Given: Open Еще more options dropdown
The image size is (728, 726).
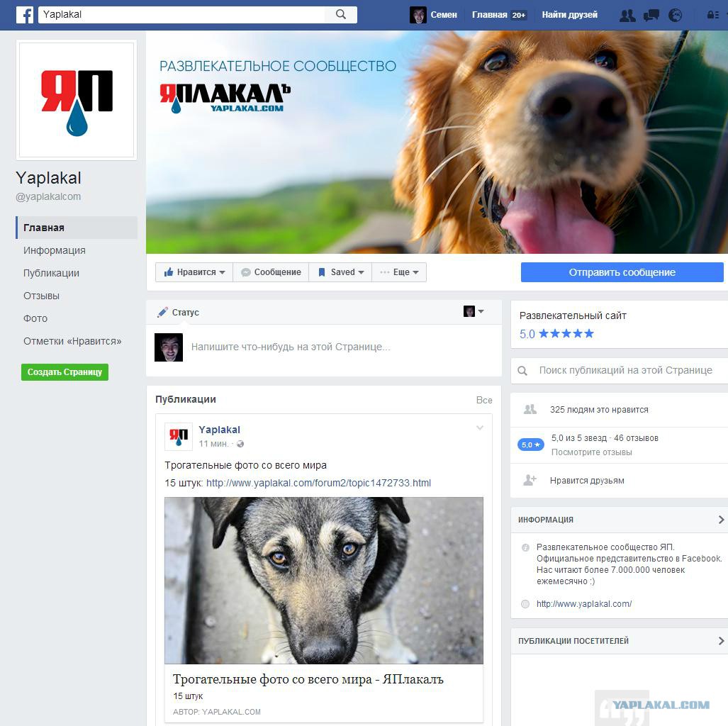Looking at the screenshot, I should point(399,272).
